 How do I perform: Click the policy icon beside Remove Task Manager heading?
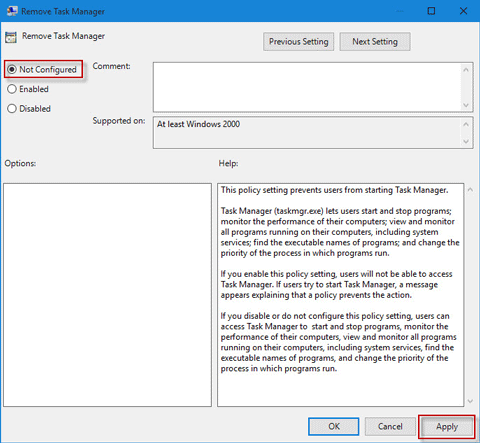(11, 37)
